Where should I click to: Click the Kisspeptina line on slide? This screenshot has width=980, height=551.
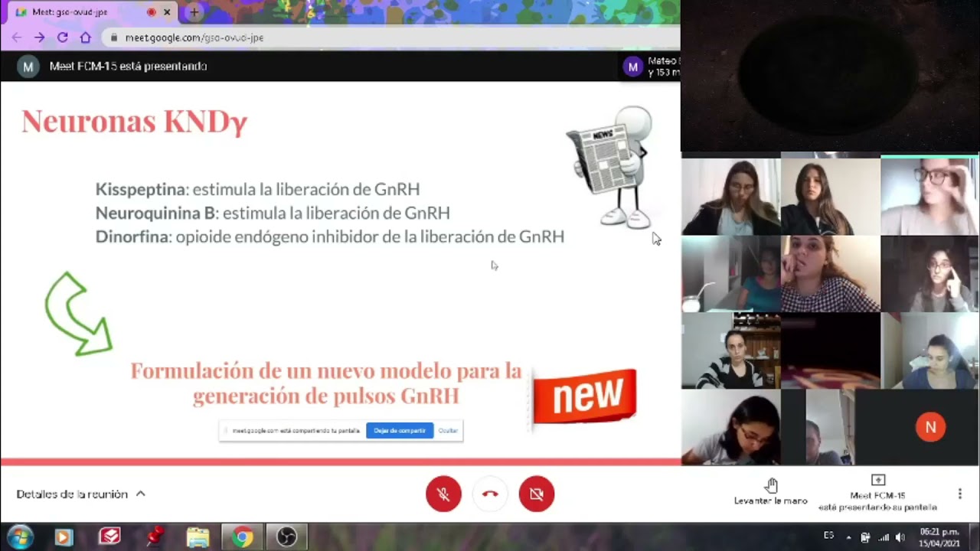(257, 189)
